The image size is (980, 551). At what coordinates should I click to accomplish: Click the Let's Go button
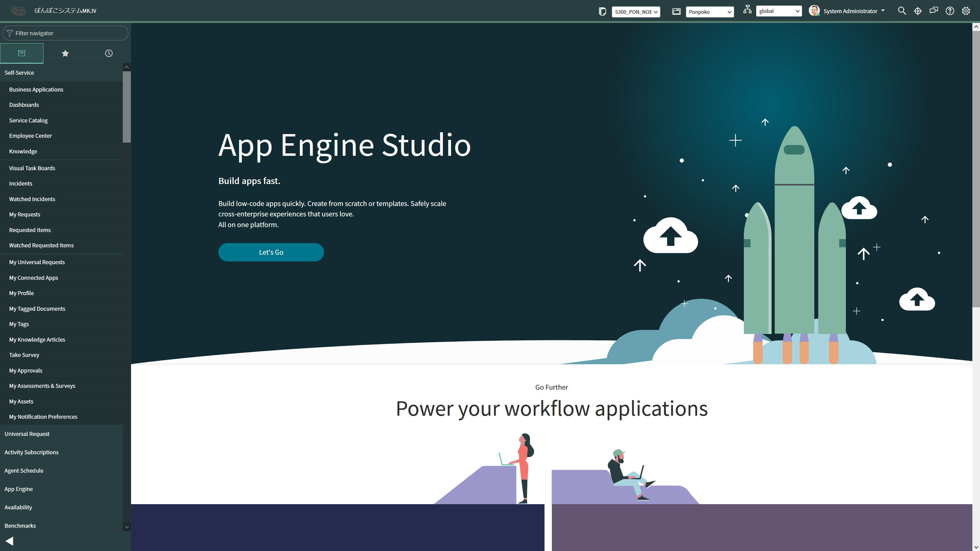pyautogui.click(x=271, y=252)
